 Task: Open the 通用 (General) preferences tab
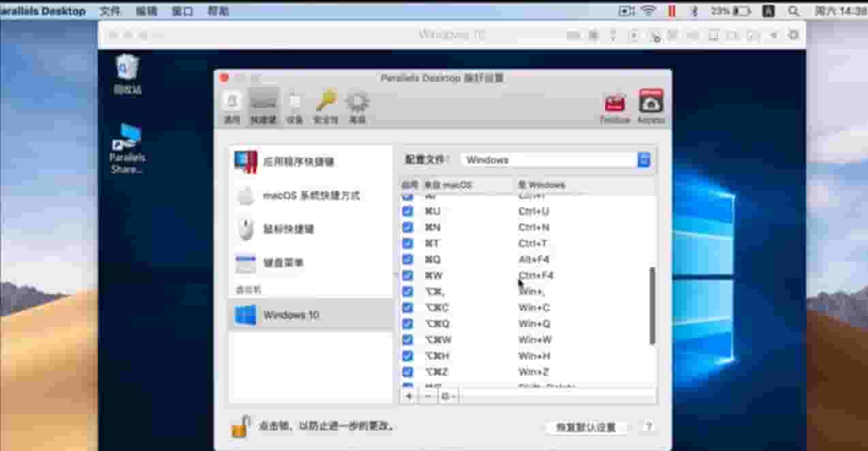pos(232,107)
